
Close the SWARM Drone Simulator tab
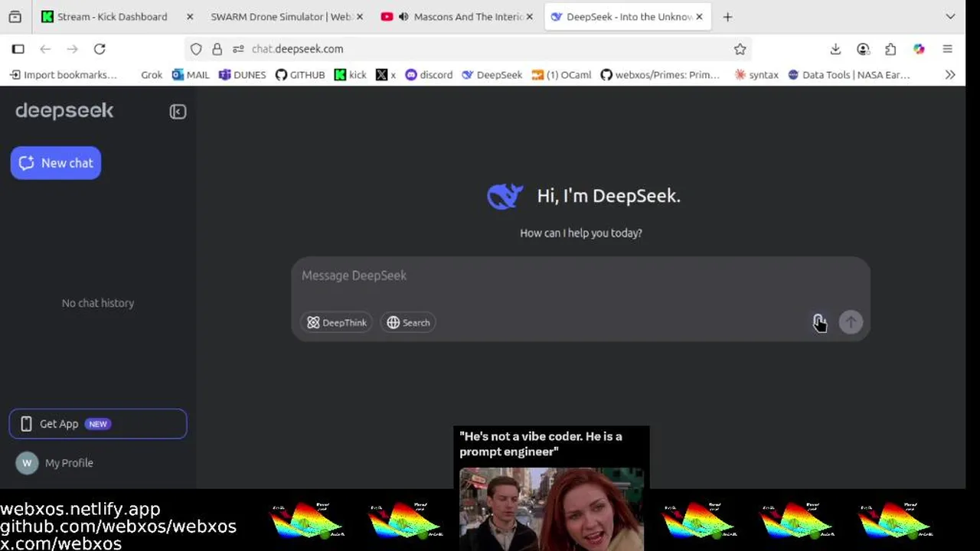pos(360,16)
